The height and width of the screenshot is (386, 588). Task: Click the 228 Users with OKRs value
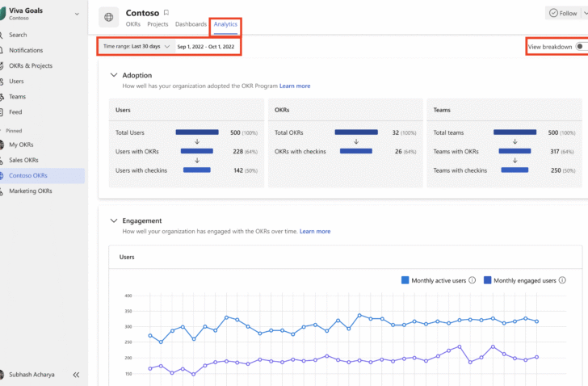238,151
